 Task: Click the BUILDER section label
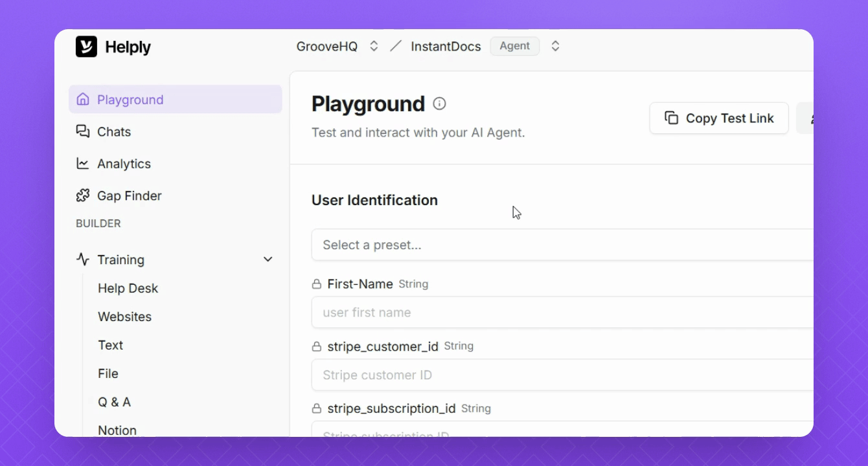point(98,223)
